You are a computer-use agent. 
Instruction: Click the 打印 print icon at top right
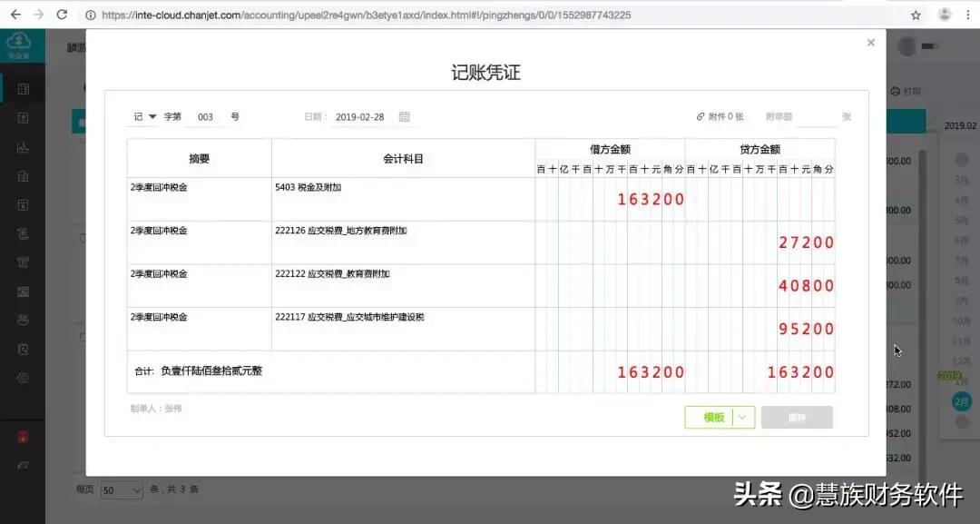click(x=896, y=89)
